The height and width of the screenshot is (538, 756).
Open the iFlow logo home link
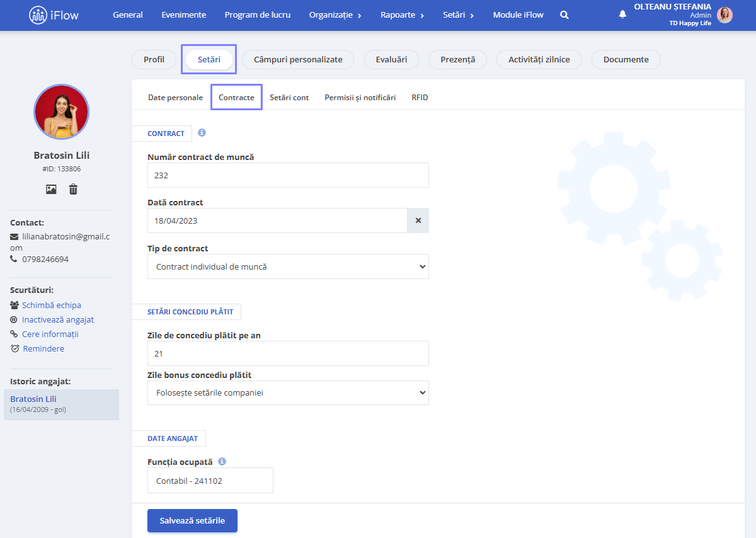coord(54,15)
